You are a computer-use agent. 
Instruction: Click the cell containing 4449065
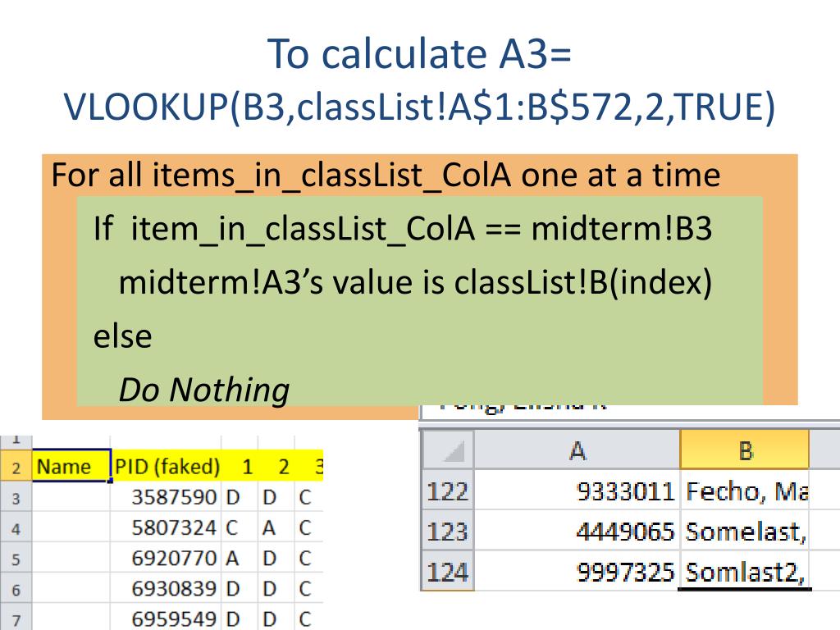[577, 531]
